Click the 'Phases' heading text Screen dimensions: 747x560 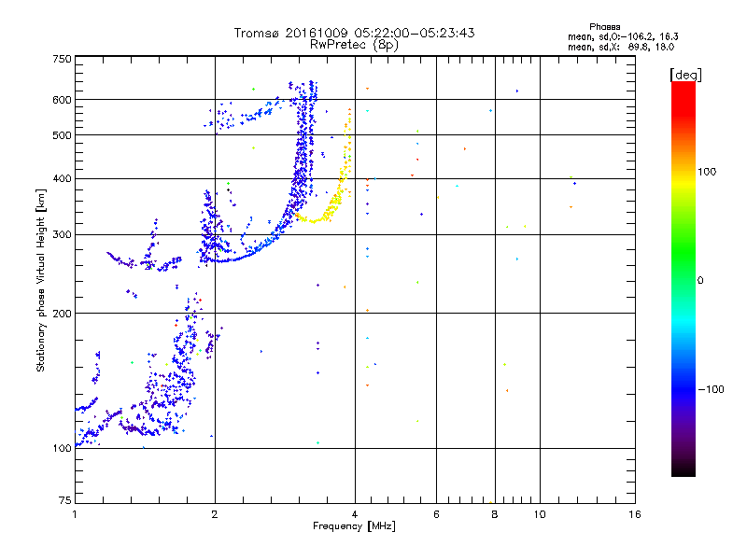[604, 27]
